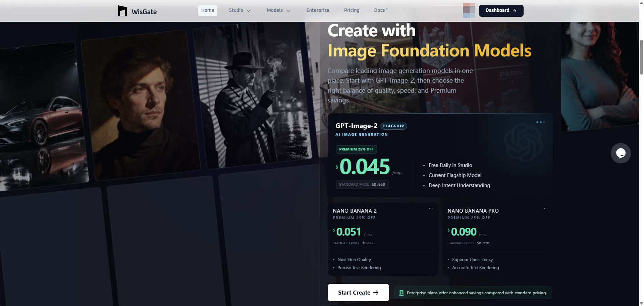This screenshot has width=644, height=306.
Task: Open the Dashboard button
Action: (x=501, y=10)
